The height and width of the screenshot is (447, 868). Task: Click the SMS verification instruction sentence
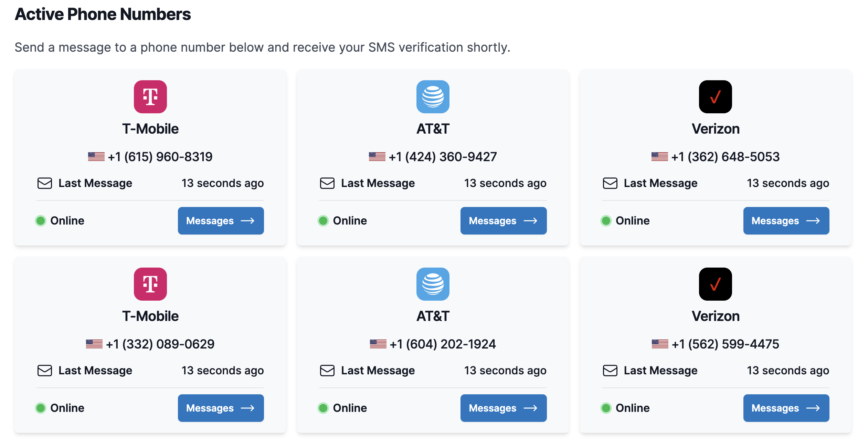[x=262, y=48]
